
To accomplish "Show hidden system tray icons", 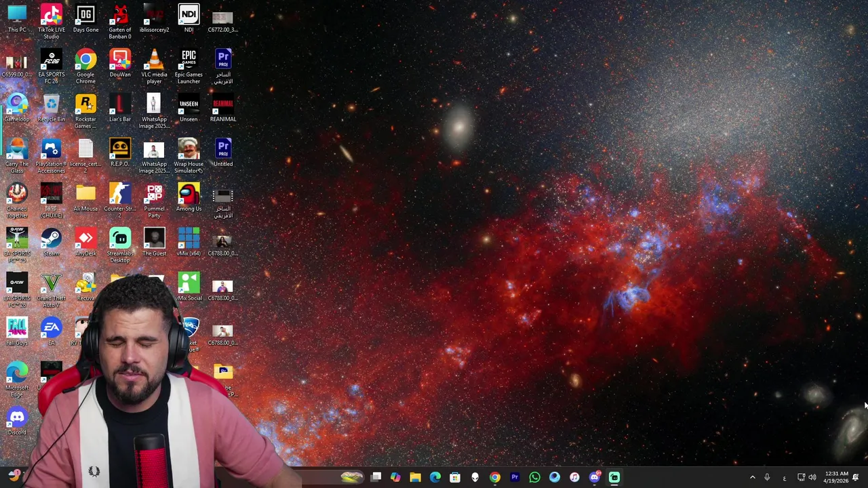I will coord(752,478).
